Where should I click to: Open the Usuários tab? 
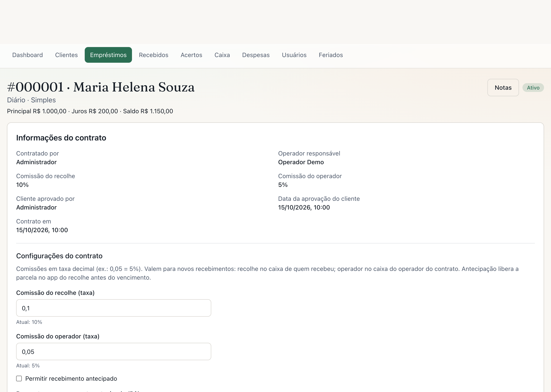point(294,55)
